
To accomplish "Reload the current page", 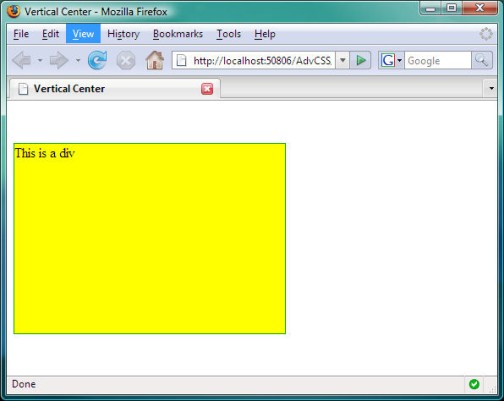I will pos(97,60).
